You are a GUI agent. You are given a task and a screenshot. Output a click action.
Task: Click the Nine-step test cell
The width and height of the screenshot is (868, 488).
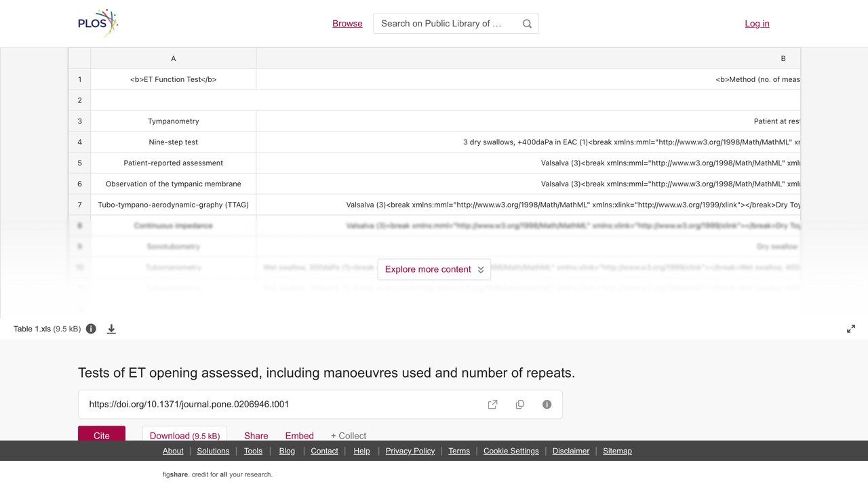(x=174, y=142)
